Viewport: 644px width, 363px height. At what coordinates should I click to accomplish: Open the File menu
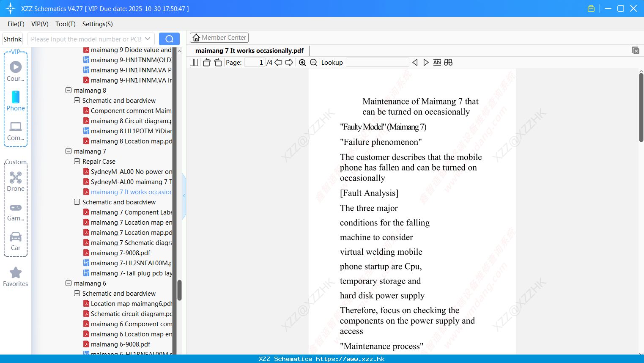tap(16, 24)
